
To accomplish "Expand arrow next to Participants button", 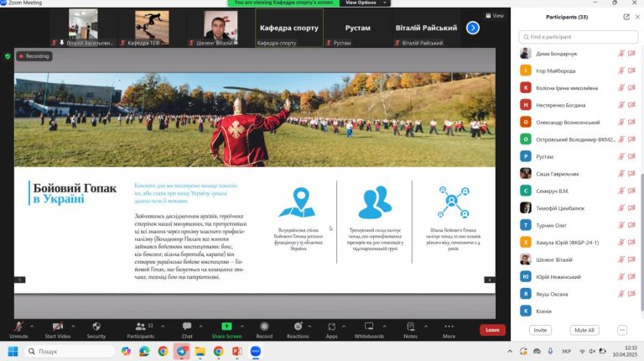I will click(163, 327).
